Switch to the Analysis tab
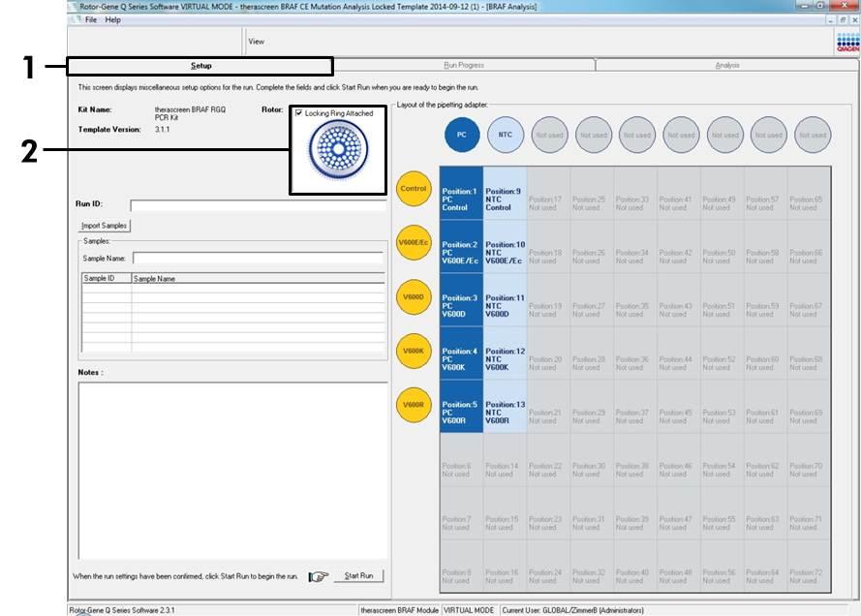861x616 pixels. pos(727,65)
